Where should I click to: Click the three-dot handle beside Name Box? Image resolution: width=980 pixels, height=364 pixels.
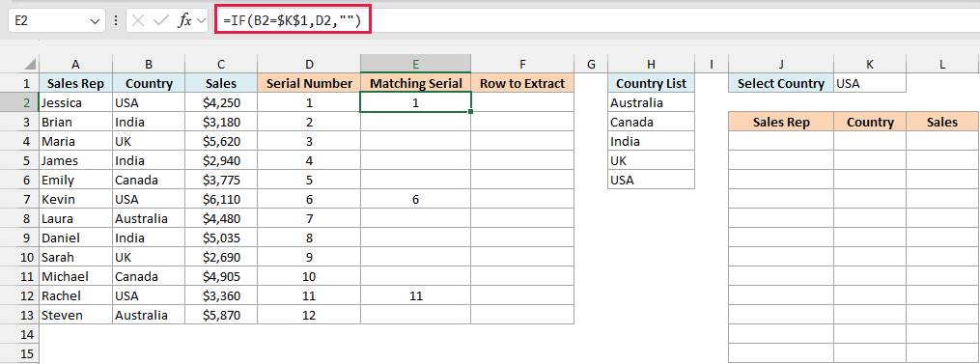coord(116,20)
